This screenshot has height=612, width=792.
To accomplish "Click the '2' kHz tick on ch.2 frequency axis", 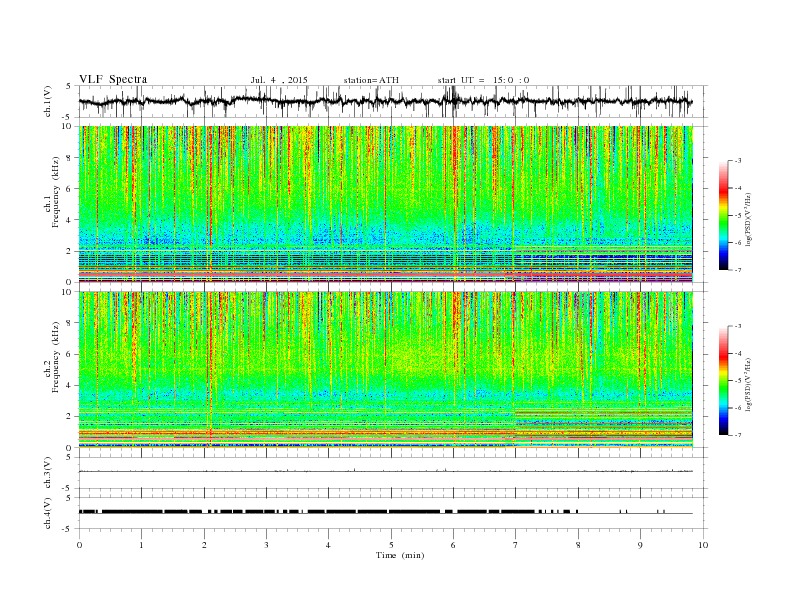I will [x=70, y=417].
